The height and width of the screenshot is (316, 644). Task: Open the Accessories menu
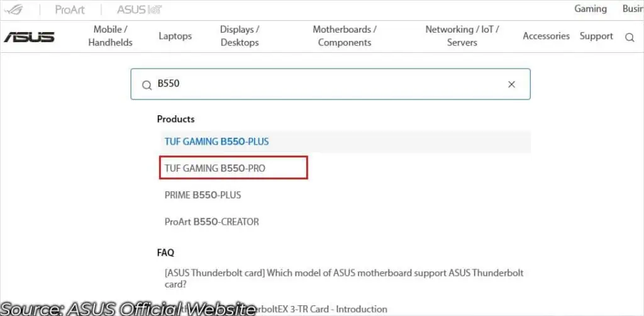click(x=546, y=36)
